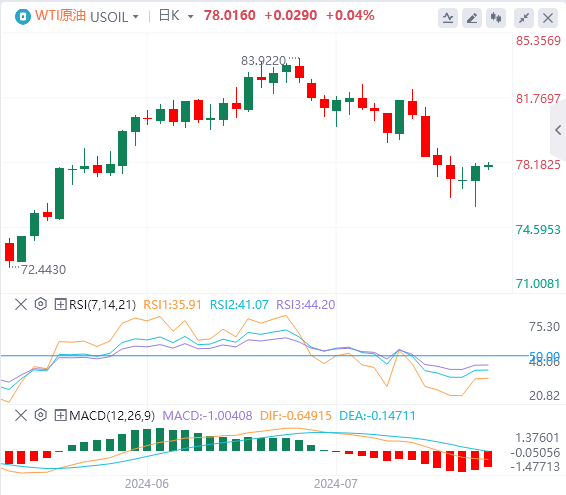Remove the RSI indicator
Screen dimensions: 566x495
[x=21, y=304]
